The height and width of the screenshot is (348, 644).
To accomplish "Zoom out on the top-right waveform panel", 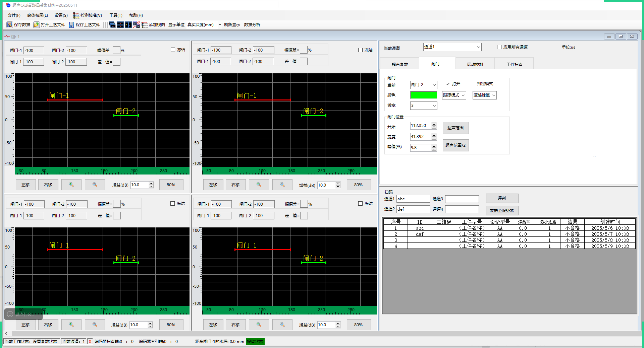I will (x=282, y=185).
